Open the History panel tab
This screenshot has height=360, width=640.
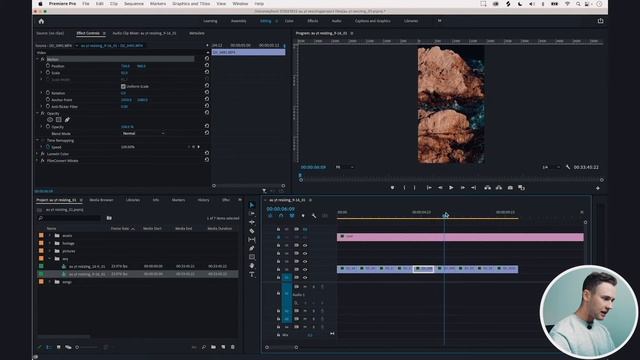[x=203, y=200]
